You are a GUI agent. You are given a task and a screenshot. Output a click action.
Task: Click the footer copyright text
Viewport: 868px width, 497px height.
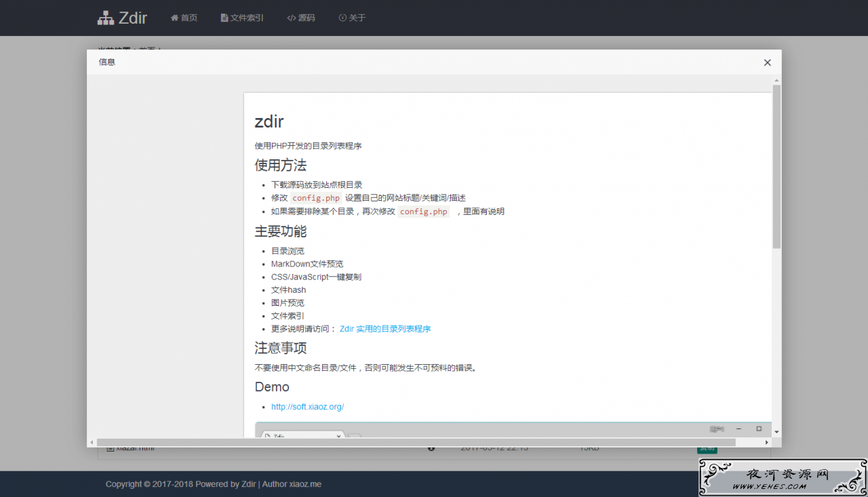click(x=214, y=484)
